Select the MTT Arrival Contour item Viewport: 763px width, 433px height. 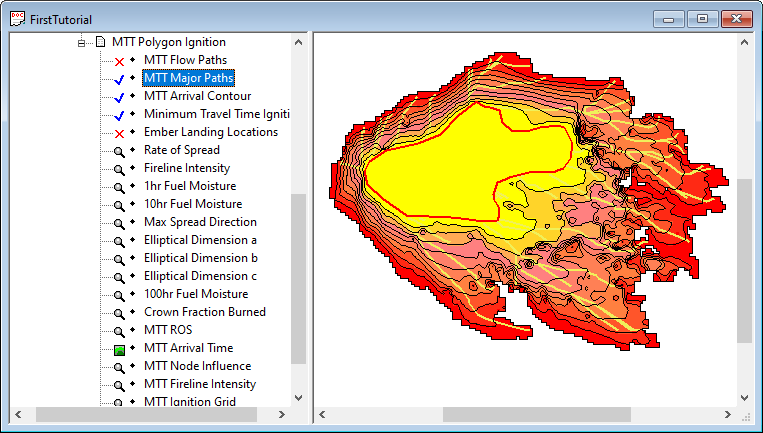tap(198, 96)
